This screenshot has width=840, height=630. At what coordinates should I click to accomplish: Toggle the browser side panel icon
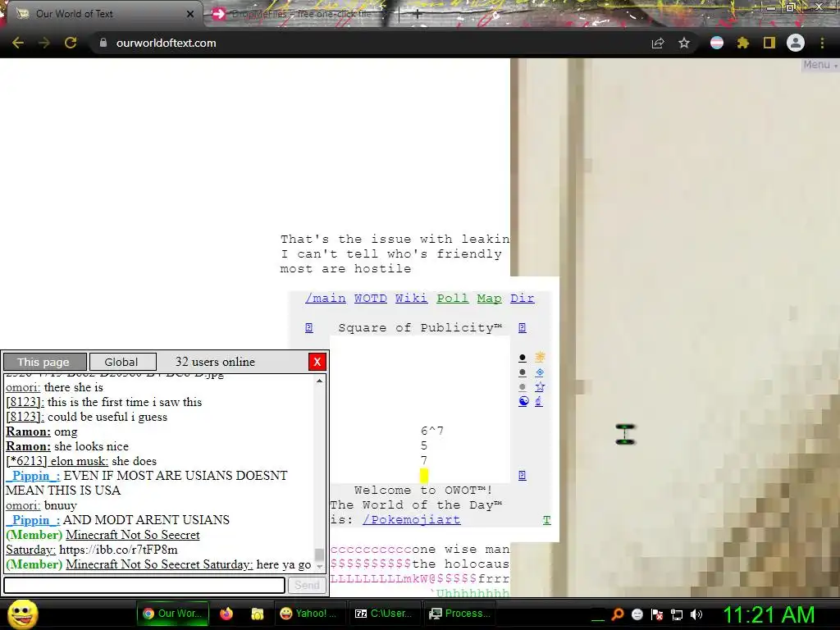(769, 43)
